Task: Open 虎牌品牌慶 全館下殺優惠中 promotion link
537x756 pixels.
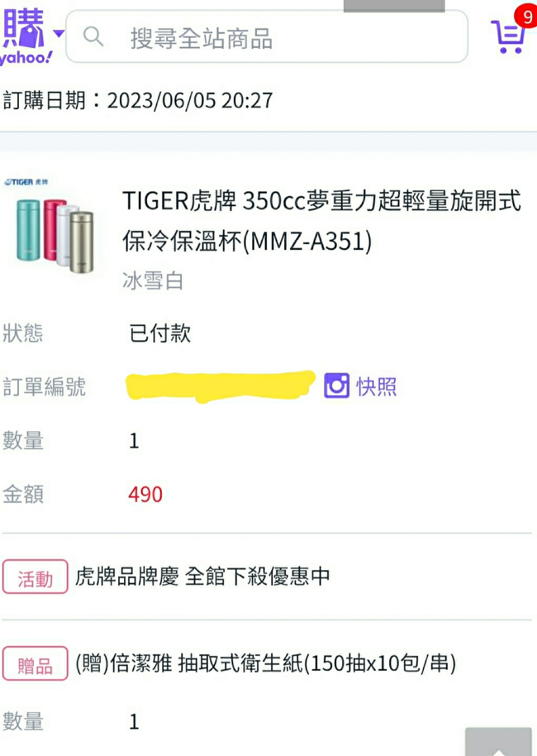Action: (x=202, y=576)
